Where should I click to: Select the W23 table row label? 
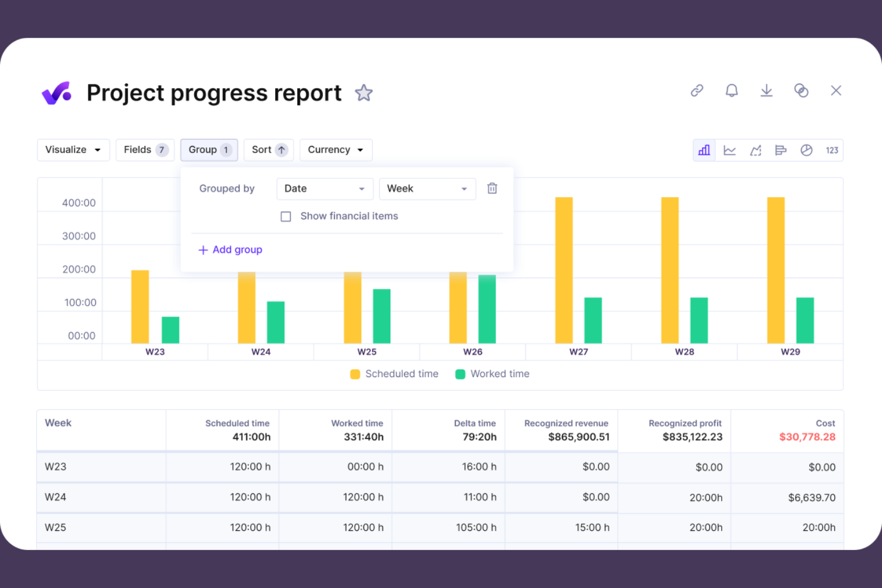(x=55, y=467)
